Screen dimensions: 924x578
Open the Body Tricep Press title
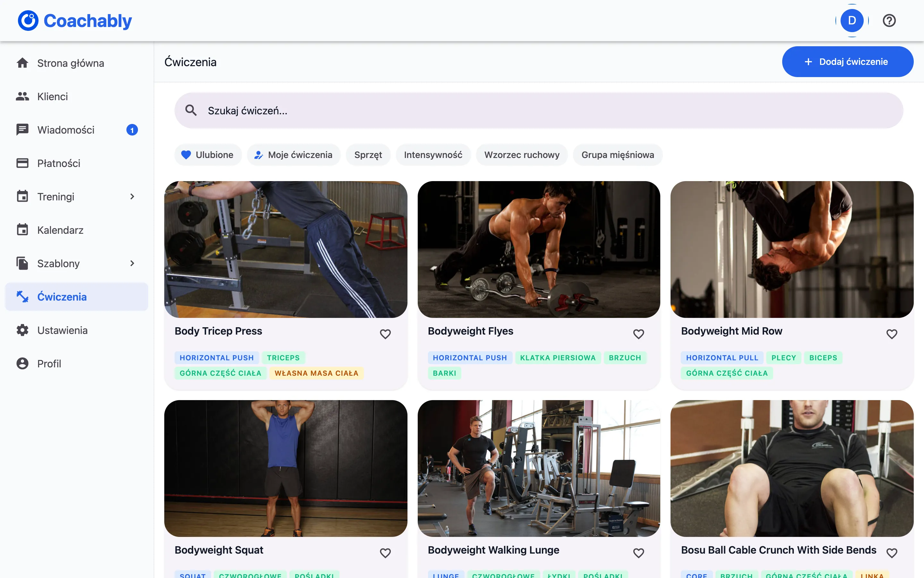coord(218,331)
